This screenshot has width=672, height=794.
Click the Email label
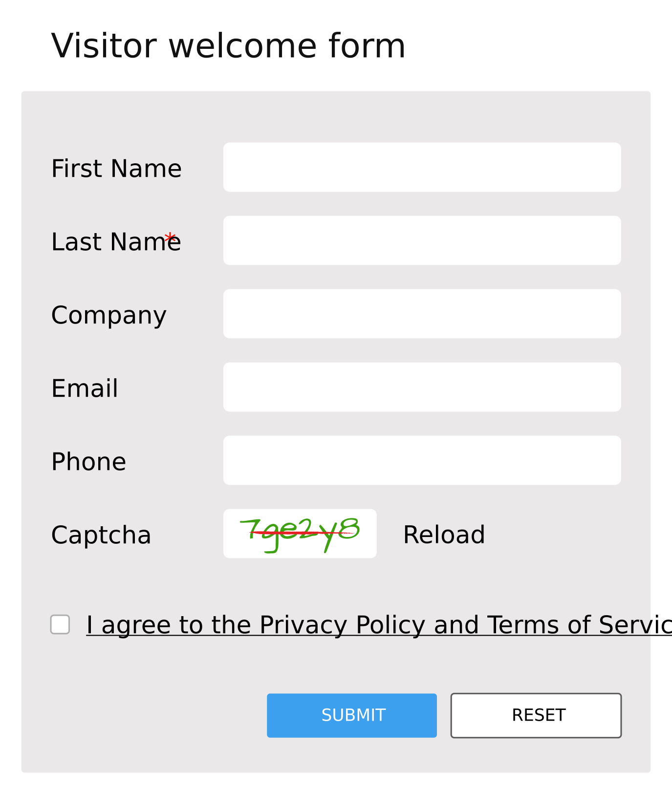(85, 388)
